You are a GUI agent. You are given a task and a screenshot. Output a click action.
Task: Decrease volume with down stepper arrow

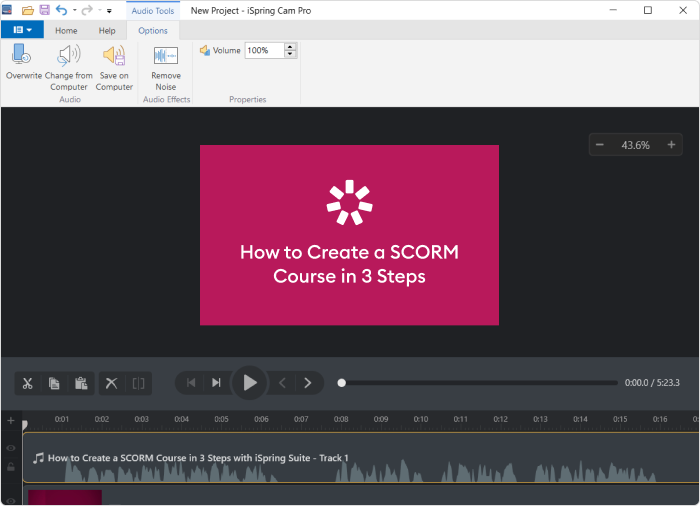pos(290,54)
